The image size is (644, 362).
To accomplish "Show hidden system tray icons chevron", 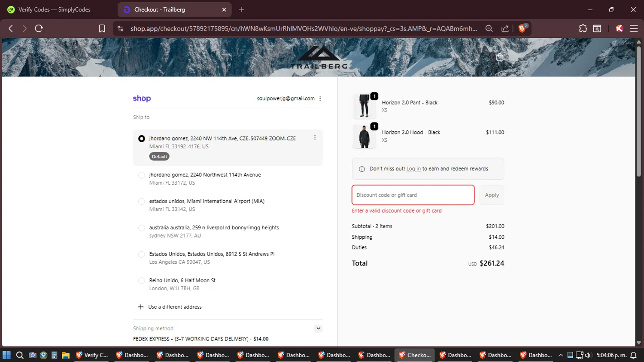I will coord(560,355).
